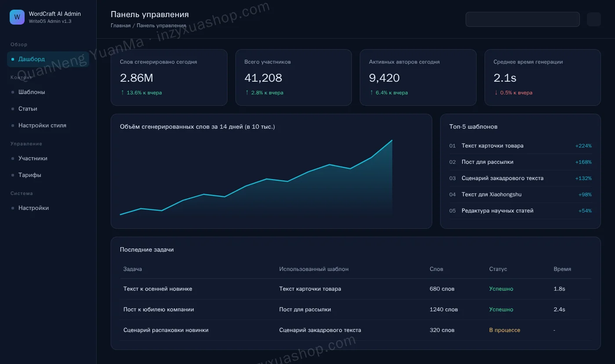Open Настройки under Система
The width and height of the screenshot is (615, 364).
(x=48, y=208)
